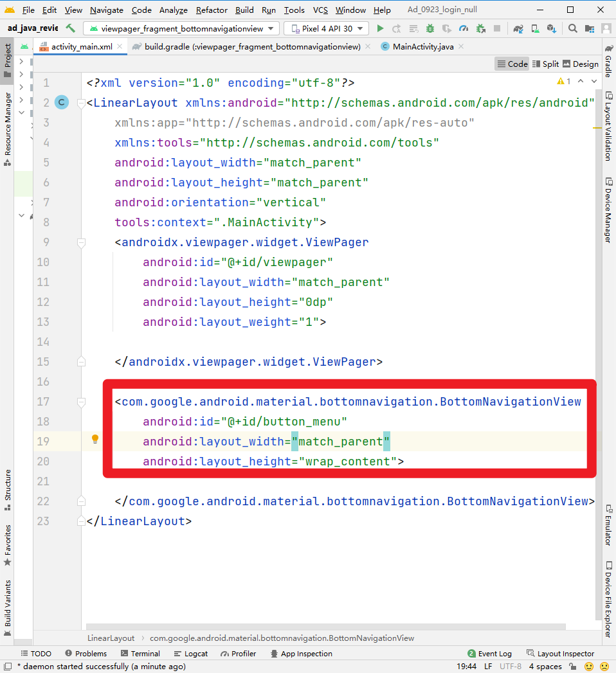The width and height of the screenshot is (616, 673).
Task: Open the Event Log
Action: pos(490,653)
